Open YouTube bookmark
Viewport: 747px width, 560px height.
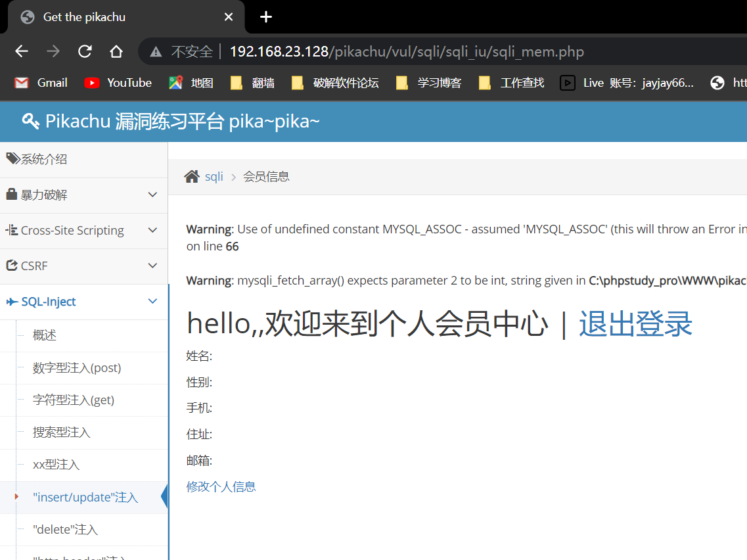(118, 83)
